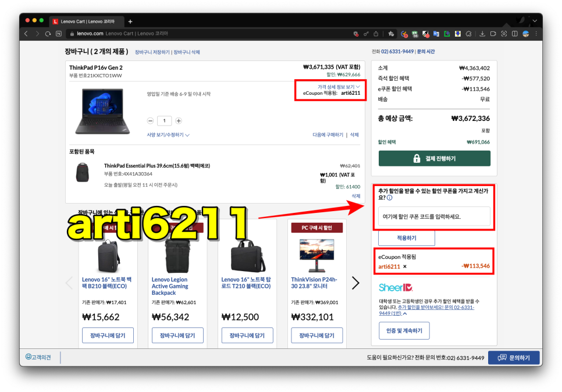
Task: Toggle the browser side panel icon
Action: tap(515, 34)
